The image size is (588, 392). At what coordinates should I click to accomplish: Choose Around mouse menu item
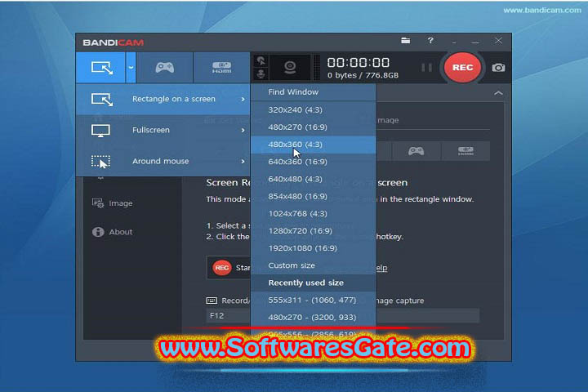[x=163, y=162]
